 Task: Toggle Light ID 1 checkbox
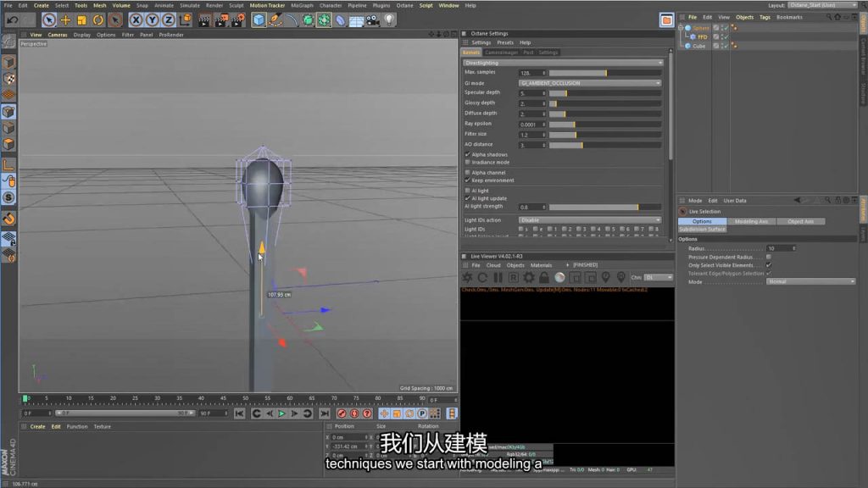(549, 229)
